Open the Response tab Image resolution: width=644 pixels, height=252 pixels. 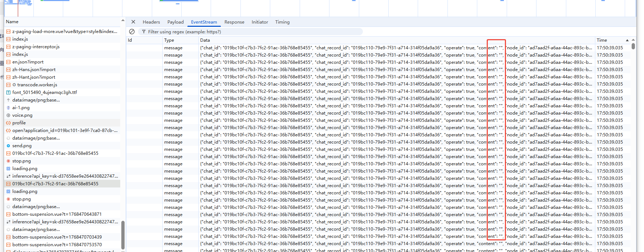coord(234,22)
